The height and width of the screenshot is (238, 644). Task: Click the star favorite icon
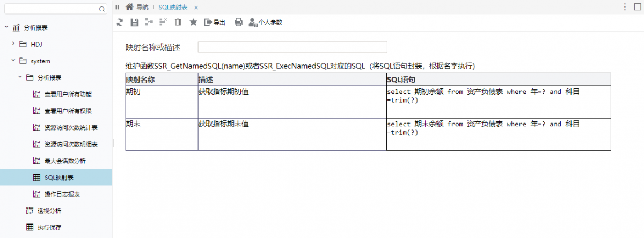click(193, 22)
